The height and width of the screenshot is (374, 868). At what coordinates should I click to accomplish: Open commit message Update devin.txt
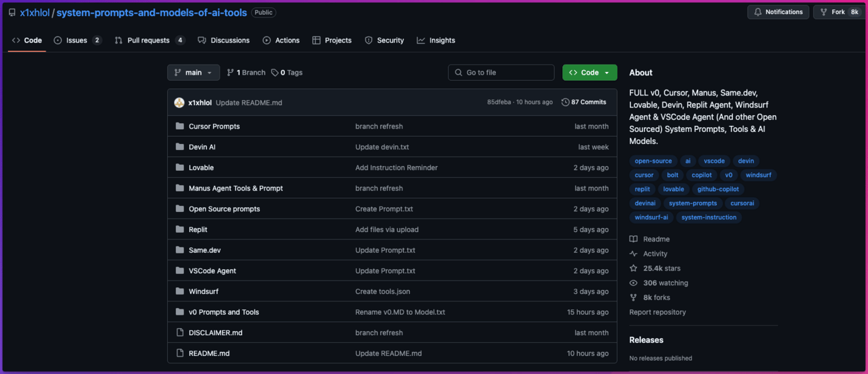click(x=382, y=147)
